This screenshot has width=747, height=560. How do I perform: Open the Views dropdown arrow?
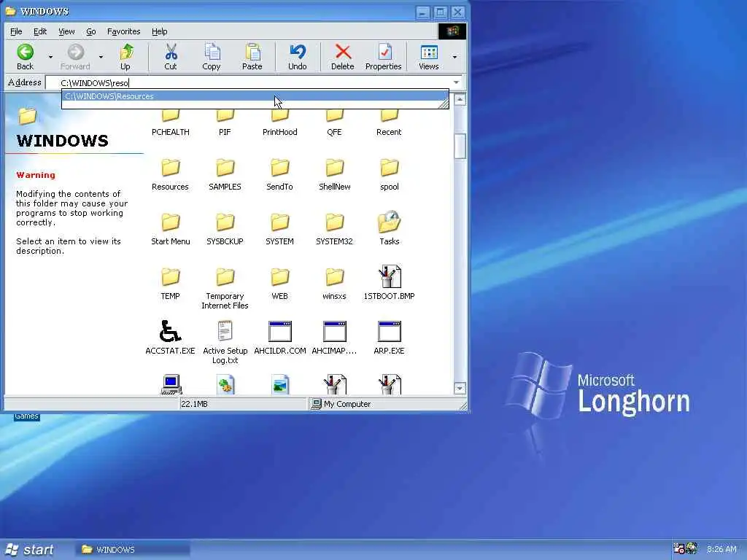[454, 57]
